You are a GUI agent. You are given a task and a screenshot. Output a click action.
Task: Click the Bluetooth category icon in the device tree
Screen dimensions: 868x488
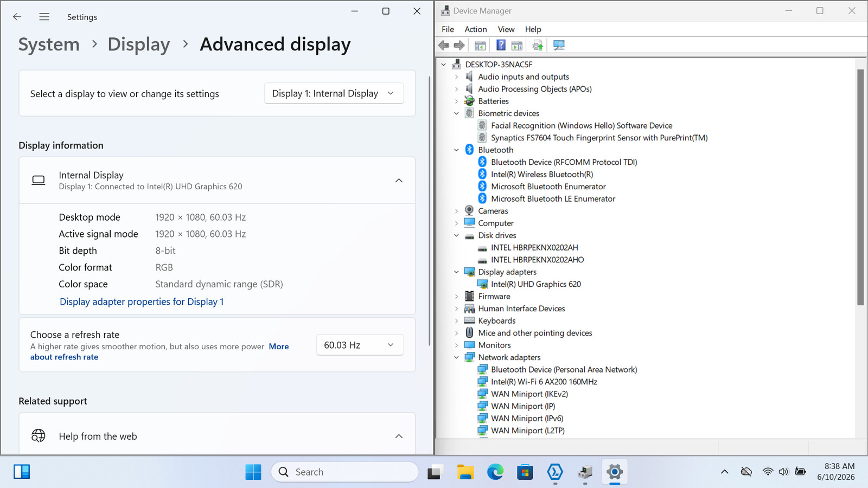[469, 150]
